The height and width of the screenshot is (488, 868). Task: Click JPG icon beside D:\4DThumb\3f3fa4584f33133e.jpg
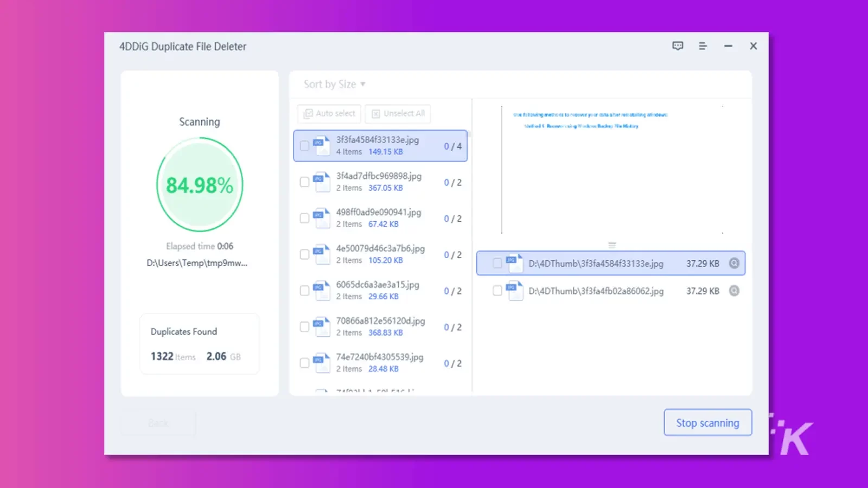point(514,263)
